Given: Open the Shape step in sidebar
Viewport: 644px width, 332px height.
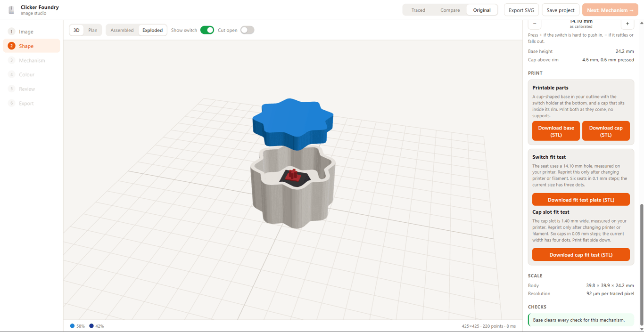Looking at the screenshot, I should click(32, 46).
